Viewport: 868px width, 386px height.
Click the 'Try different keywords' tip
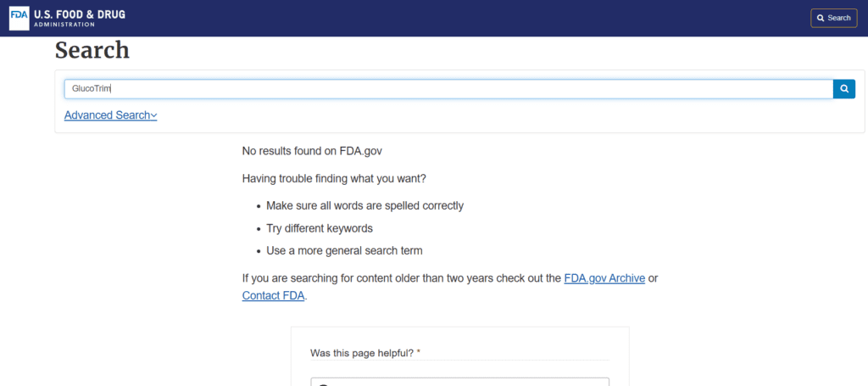320,228
